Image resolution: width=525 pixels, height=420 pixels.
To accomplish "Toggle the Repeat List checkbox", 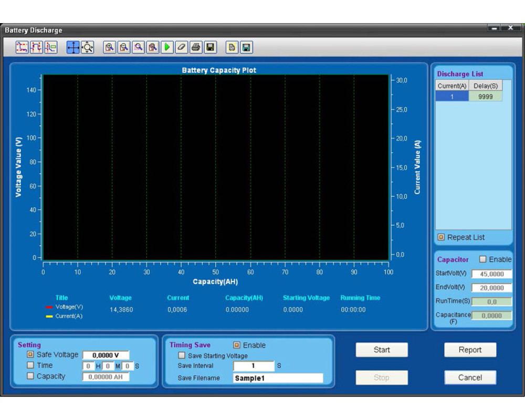I will pos(441,237).
